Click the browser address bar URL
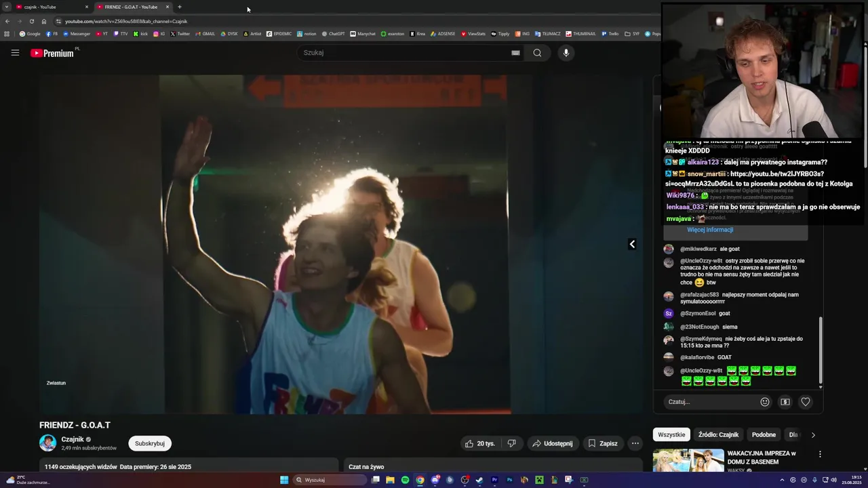Image resolution: width=868 pixels, height=488 pixels. (126, 21)
